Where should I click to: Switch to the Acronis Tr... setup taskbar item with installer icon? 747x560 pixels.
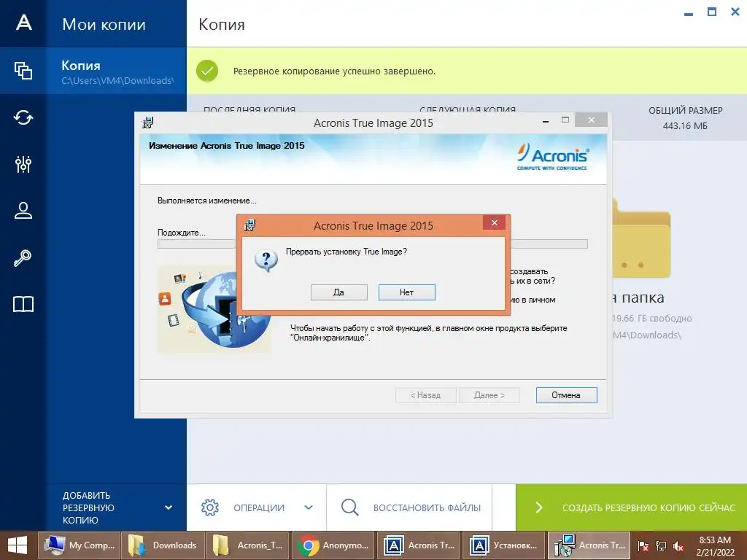coord(589,545)
